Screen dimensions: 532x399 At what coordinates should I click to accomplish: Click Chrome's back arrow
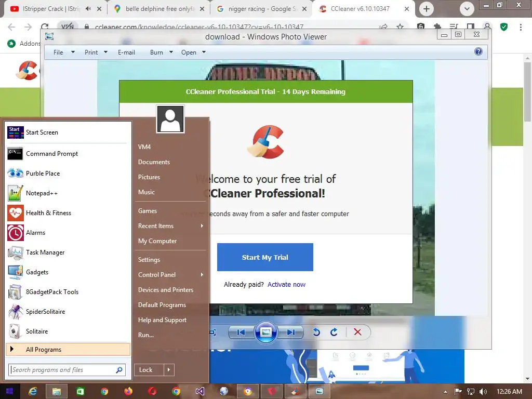pos(11,27)
